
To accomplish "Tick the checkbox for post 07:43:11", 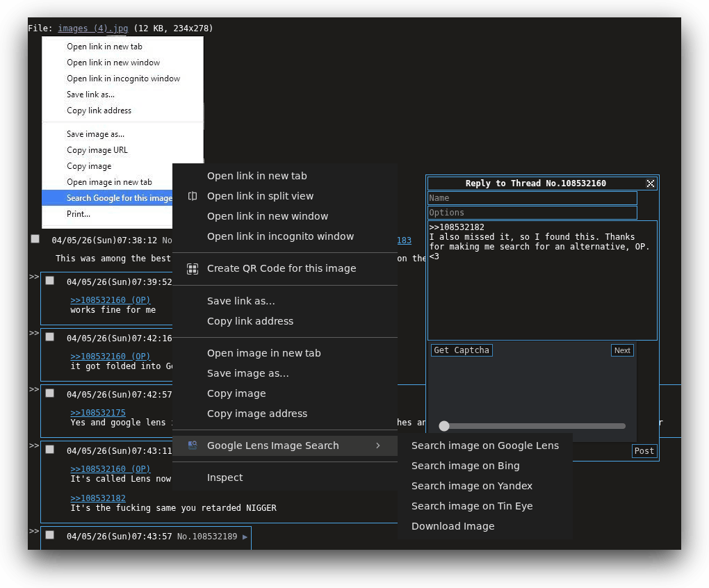I will click(x=50, y=449).
